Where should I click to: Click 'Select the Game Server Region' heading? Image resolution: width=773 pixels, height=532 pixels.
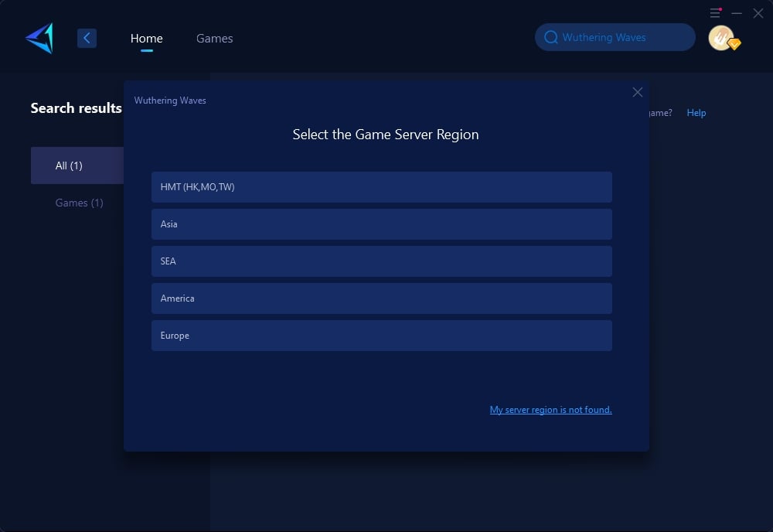pos(386,135)
